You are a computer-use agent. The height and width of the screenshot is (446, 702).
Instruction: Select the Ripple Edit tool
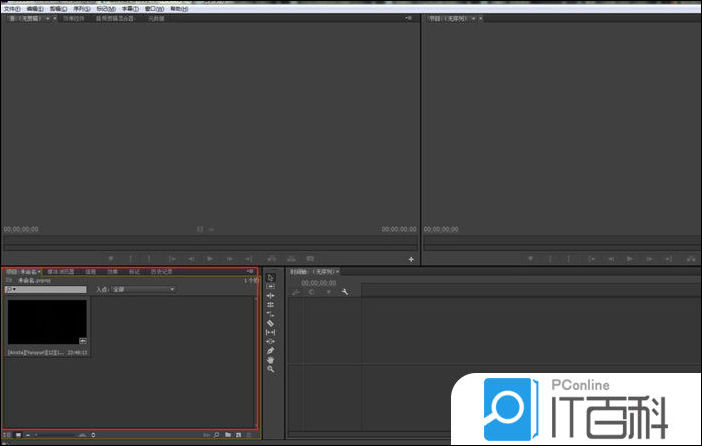[270, 296]
